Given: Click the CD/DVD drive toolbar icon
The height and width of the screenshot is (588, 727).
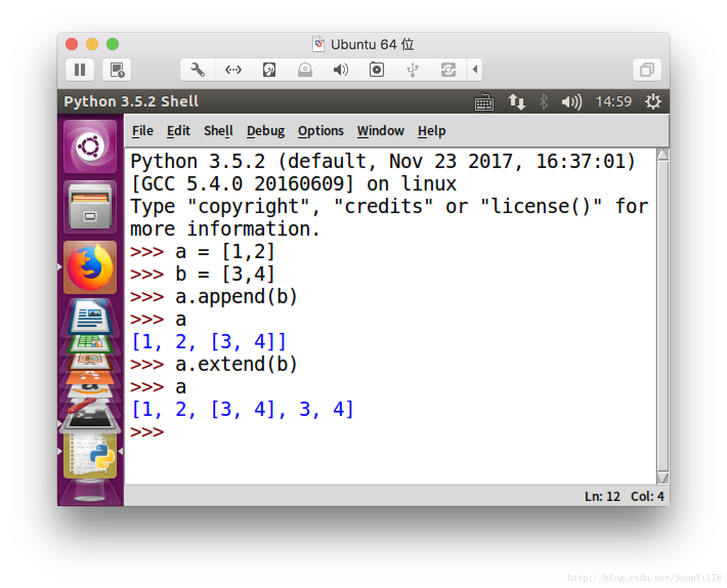Looking at the screenshot, I should pos(305,70).
